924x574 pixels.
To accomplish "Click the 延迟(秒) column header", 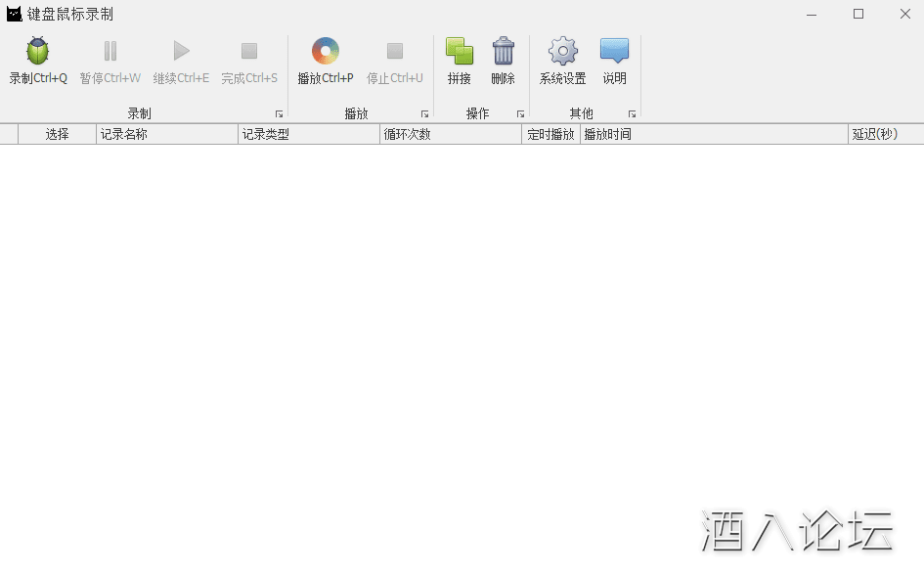I will 885,135.
